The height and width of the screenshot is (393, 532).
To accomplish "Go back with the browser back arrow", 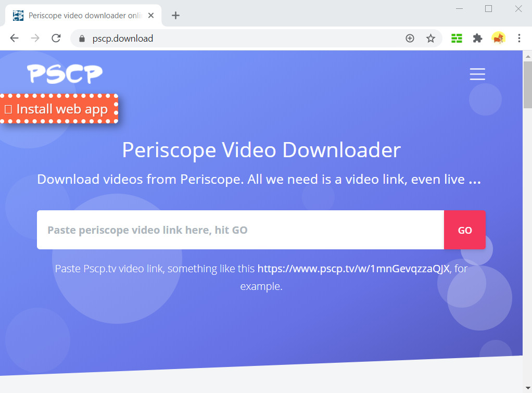I will [x=14, y=38].
